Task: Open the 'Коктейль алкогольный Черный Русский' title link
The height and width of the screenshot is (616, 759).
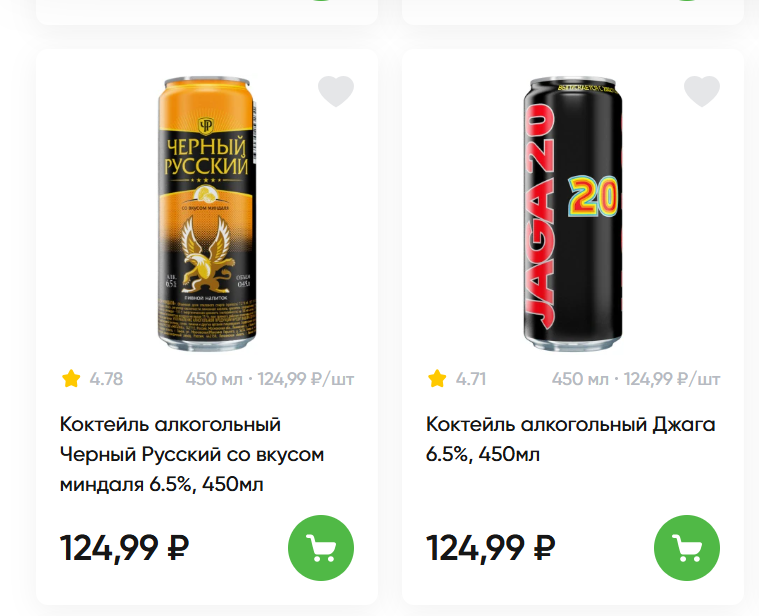Action: click(192, 454)
